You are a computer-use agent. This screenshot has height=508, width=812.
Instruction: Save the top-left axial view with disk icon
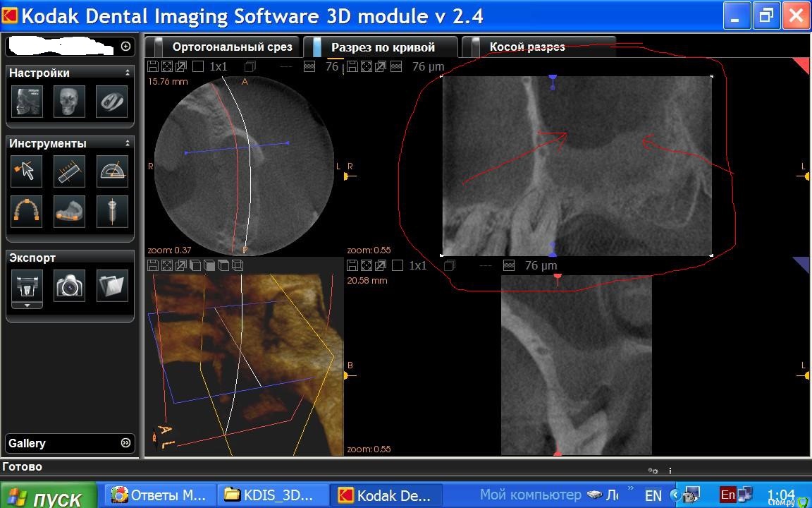pos(153,66)
